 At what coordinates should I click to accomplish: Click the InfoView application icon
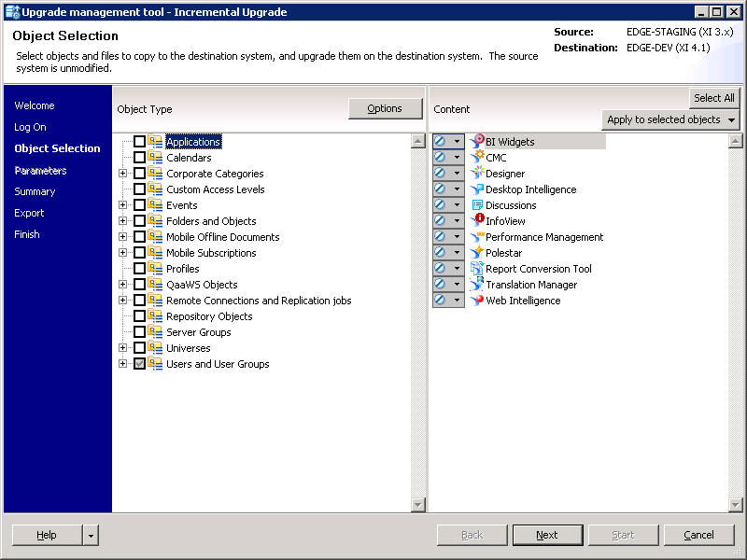pos(477,220)
